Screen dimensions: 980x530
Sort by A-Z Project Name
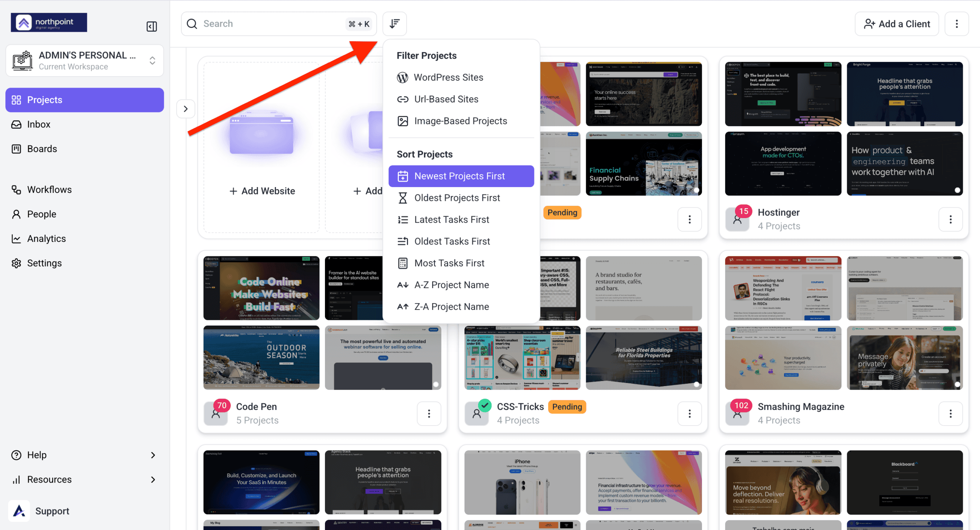click(461, 285)
